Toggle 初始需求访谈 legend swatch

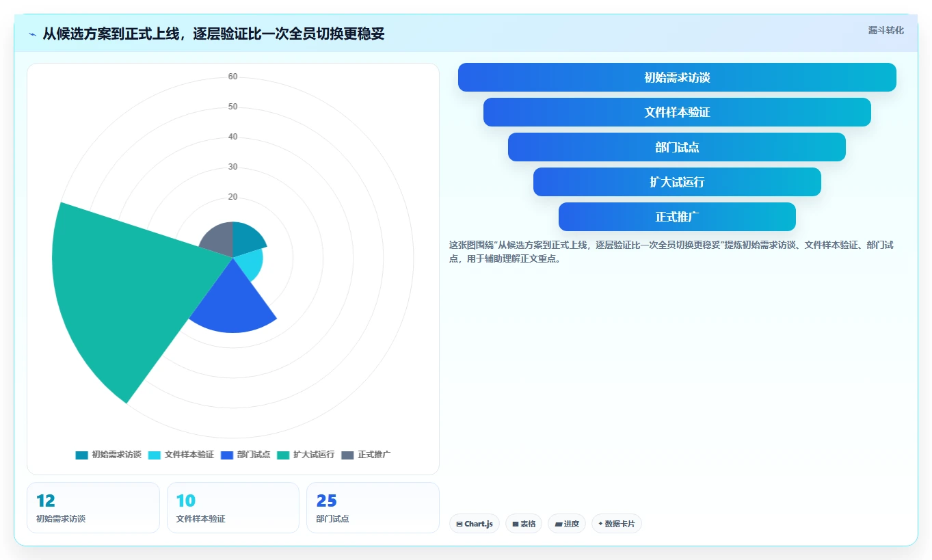[82, 455]
